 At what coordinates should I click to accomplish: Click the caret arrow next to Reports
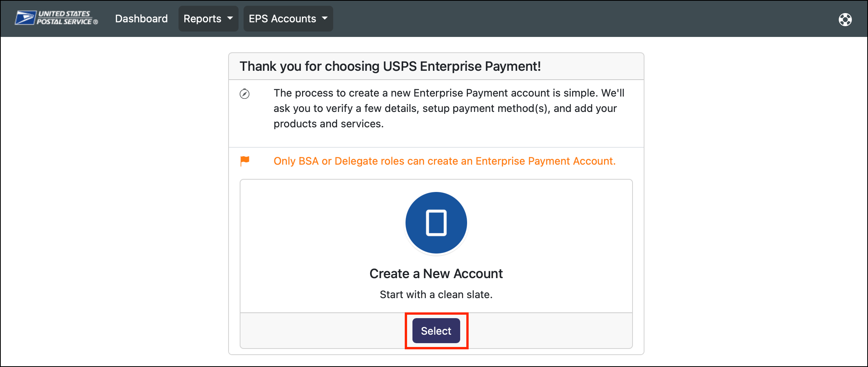(230, 18)
